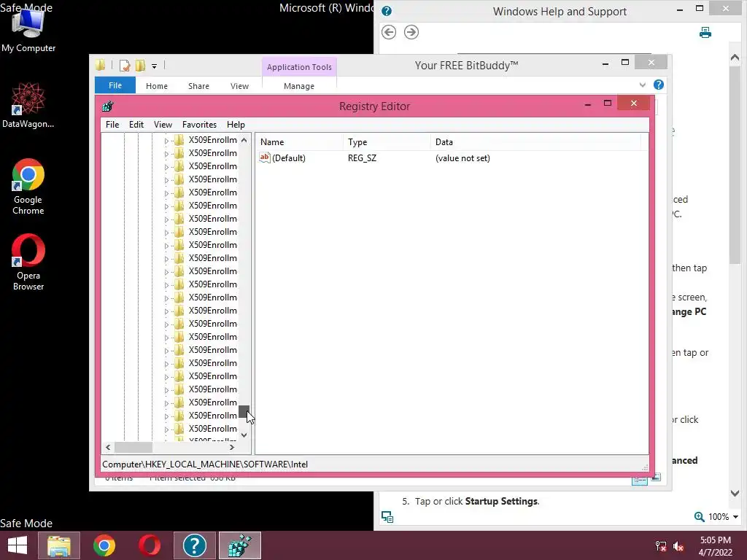The image size is (747, 560).
Task: Click the Properties quick access icon
Action: click(125, 66)
